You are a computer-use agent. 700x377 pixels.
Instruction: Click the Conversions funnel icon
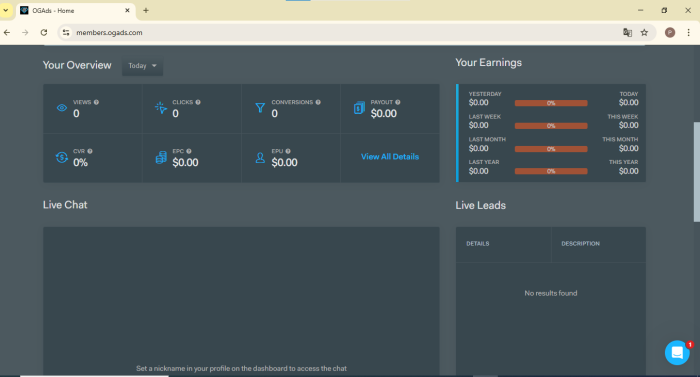coord(260,108)
